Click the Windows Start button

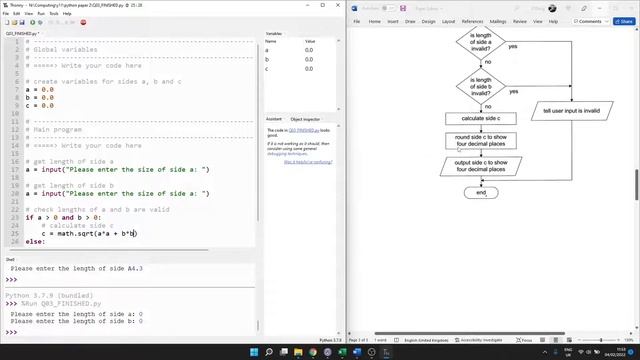point(254,352)
